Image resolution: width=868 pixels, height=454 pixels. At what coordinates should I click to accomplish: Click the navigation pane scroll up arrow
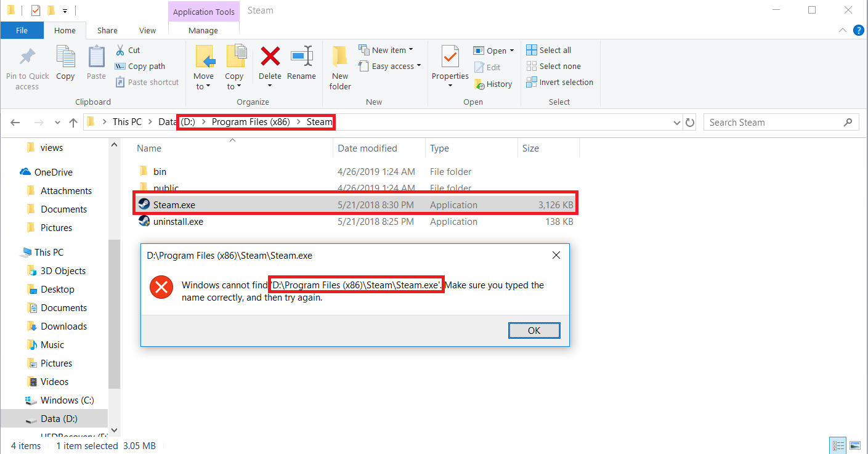point(114,145)
